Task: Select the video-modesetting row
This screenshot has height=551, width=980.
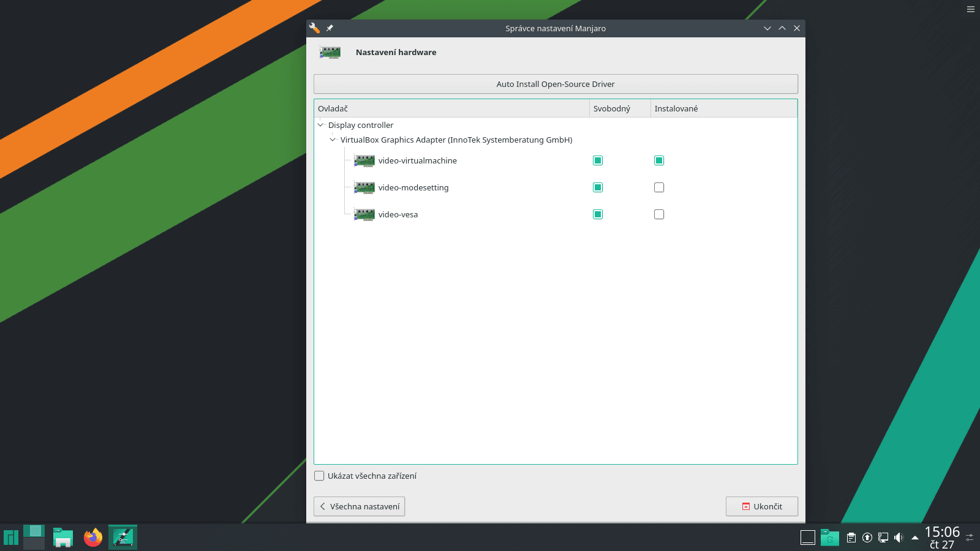Action: click(556, 187)
